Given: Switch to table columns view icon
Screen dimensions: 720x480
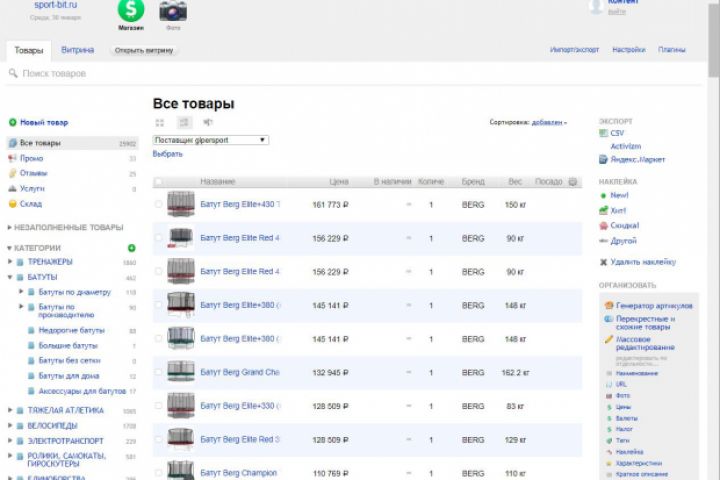Looking at the screenshot, I should click(208, 122).
